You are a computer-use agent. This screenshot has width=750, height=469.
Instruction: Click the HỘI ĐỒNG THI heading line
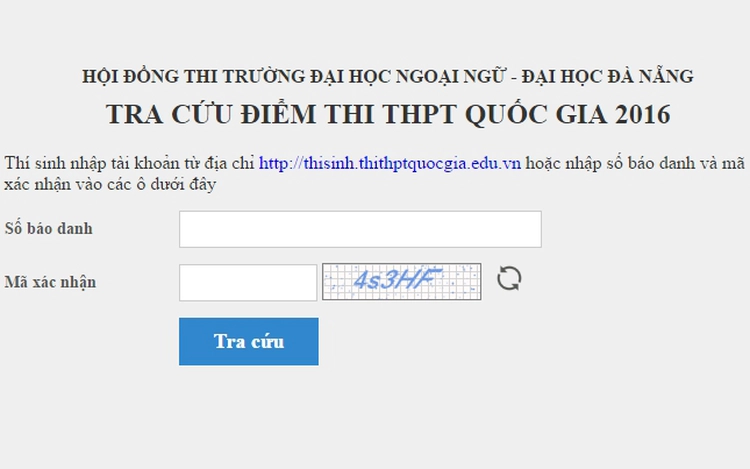click(387, 77)
